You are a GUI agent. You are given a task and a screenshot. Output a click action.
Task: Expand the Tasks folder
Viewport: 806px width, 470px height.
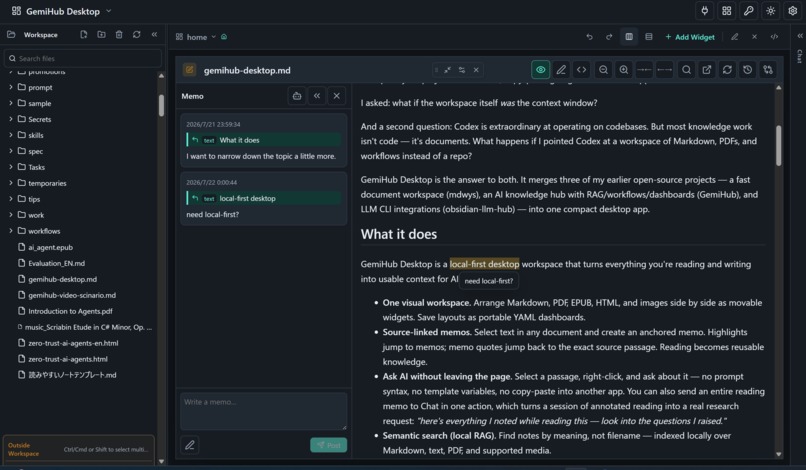[x=11, y=167]
